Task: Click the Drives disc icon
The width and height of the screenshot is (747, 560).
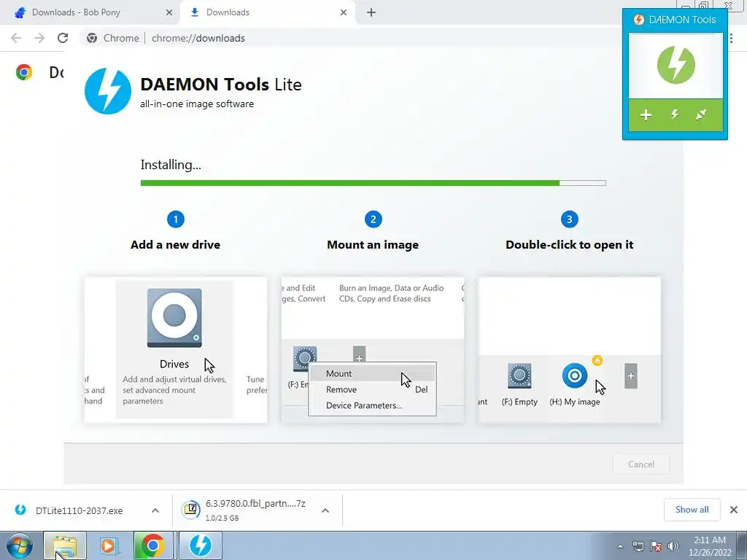Action: [x=174, y=318]
